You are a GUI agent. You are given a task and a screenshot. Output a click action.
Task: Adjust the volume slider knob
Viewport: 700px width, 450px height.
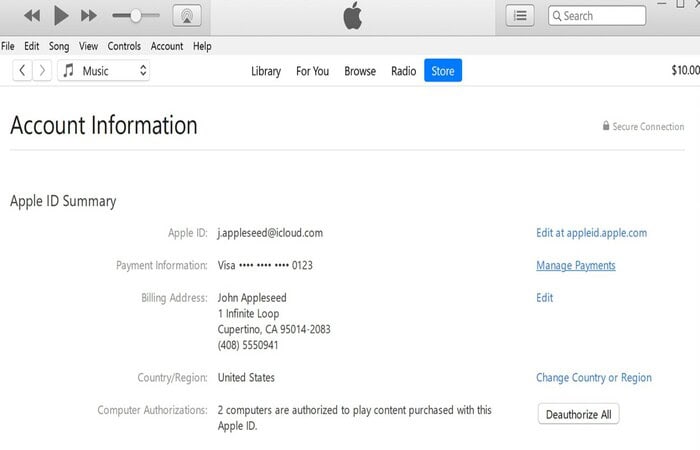click(x=135, y=16)
